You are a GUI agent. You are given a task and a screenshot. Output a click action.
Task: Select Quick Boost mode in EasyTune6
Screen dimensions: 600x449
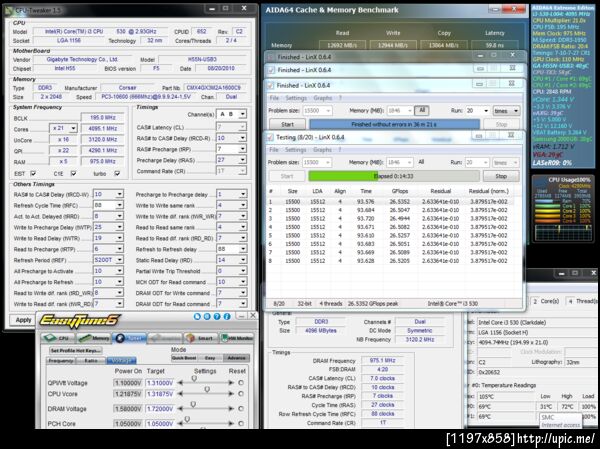[x=184, y=358]
